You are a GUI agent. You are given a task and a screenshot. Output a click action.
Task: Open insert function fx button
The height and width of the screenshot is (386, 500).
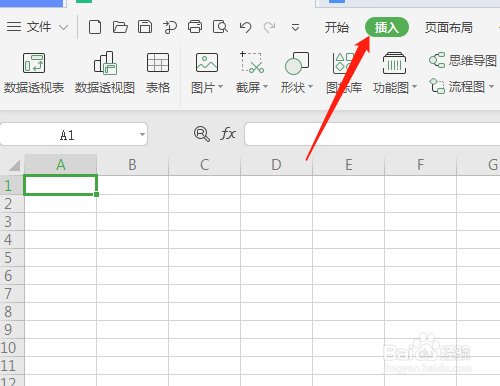[x=228, y=134]
